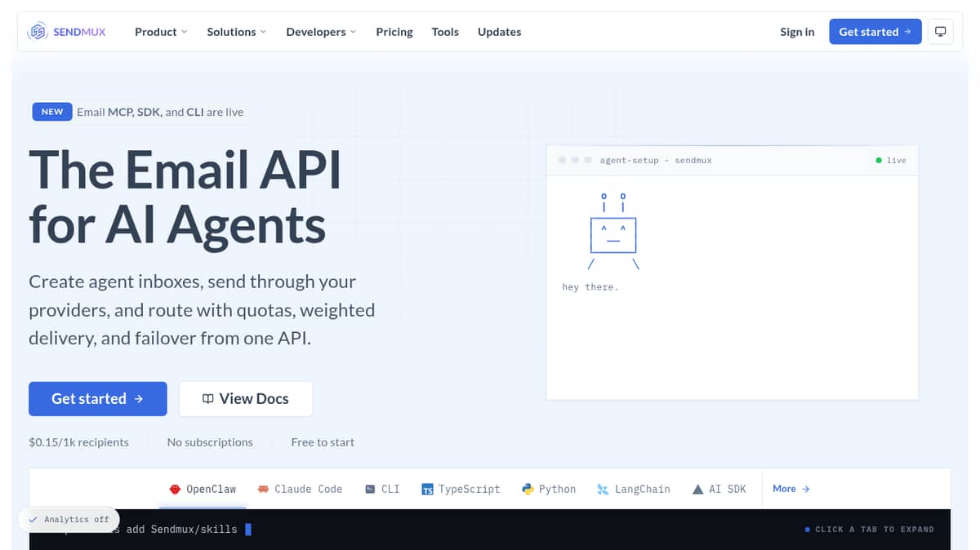980x550 pixels.
Task: Click the green live status dot
Action: point(879,160)
